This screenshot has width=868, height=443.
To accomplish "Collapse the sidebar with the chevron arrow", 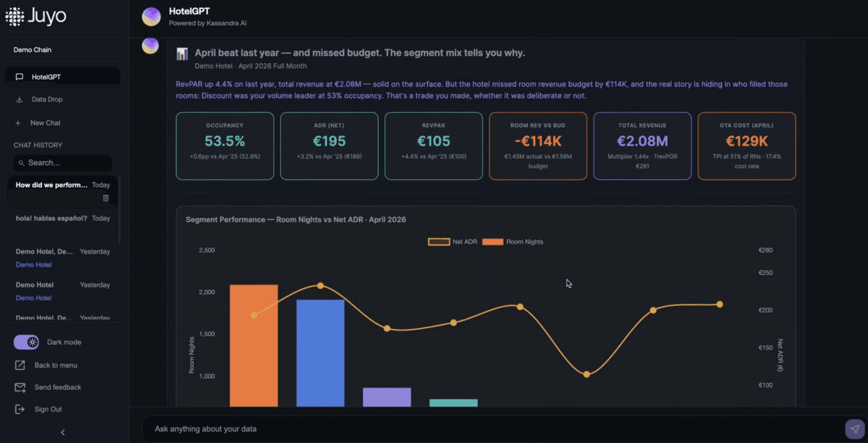I will [x=63, y=432].
